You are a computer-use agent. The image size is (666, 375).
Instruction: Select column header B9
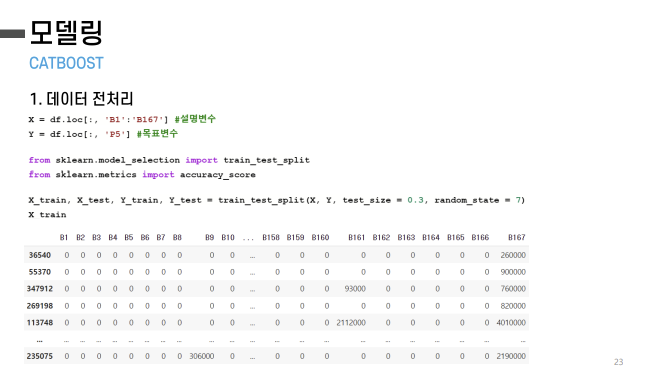(209, 237)
